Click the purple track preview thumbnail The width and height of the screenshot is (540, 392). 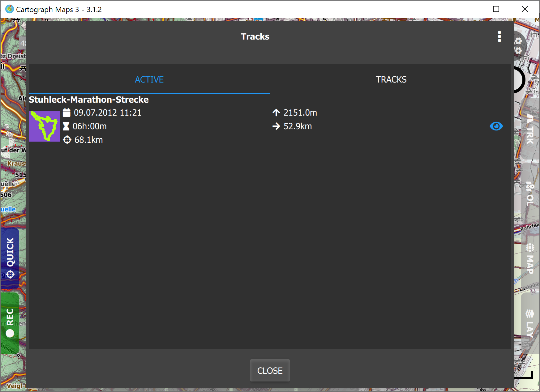point(44,126)
